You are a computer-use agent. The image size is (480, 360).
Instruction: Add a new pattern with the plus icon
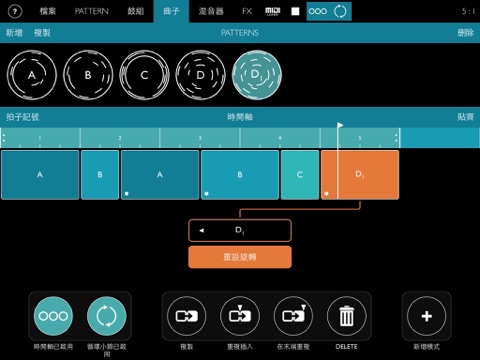point(427,316)
